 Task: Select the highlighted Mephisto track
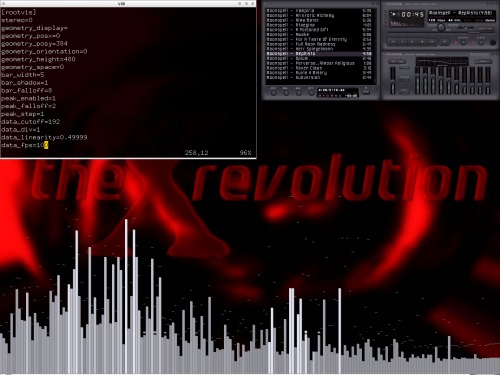pyautogui.click(x=319, y=54)
